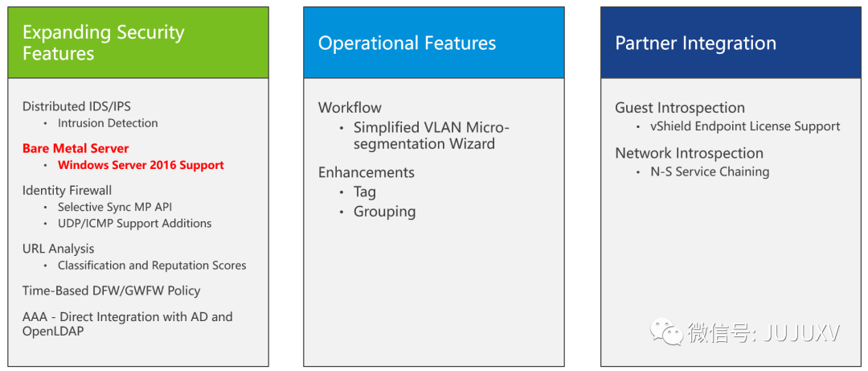Click N-S Service Chaining item

pos(710,171)
